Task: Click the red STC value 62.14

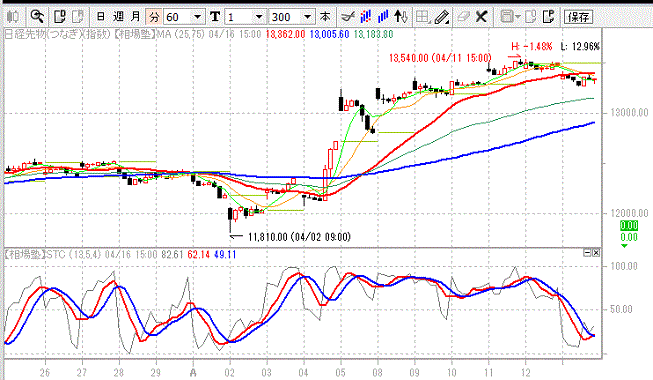Action: tap(199, 254)
